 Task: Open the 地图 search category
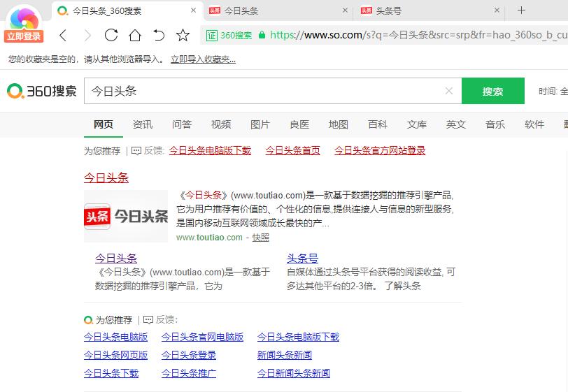[x=339, y=124]
